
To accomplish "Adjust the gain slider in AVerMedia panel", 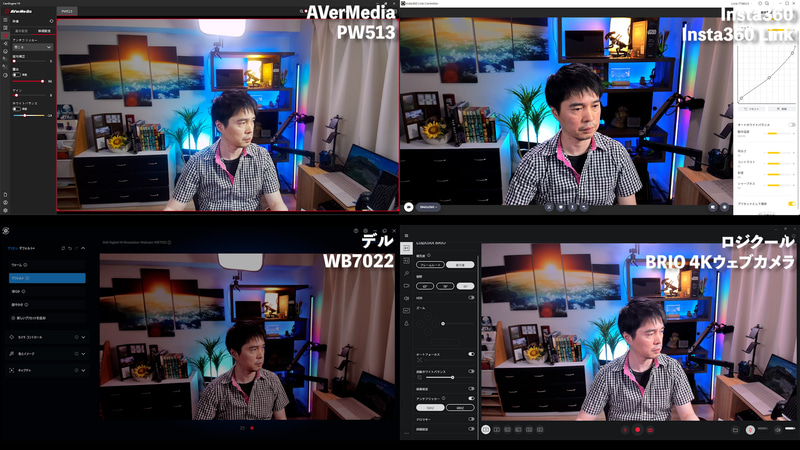I will point(29,95).
